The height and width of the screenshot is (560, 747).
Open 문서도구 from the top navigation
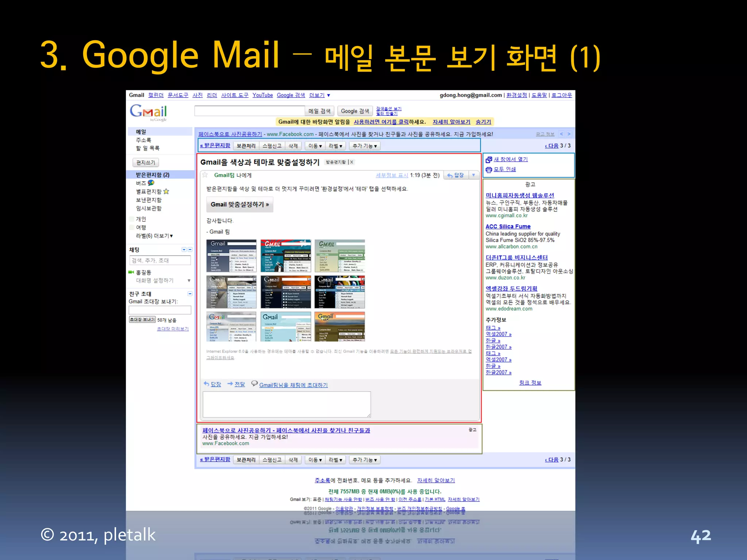point(178,95)
